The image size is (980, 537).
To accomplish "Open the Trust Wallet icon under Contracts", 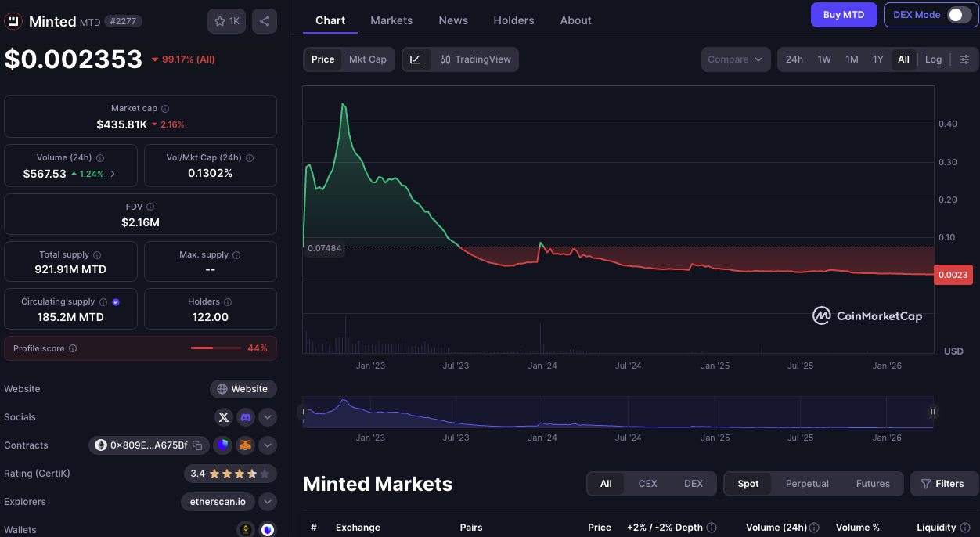I will [x=223, y=445].
